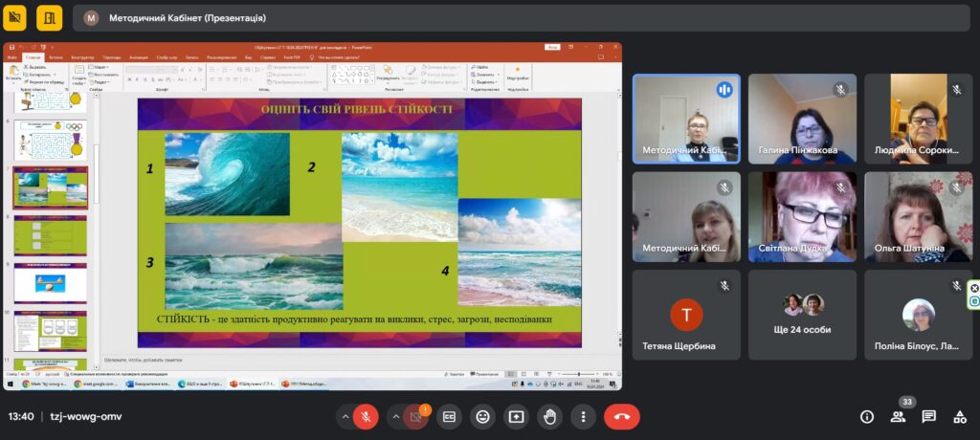Open the Раздел section dropdown
The image size is (980, 440).
[100, 82]
